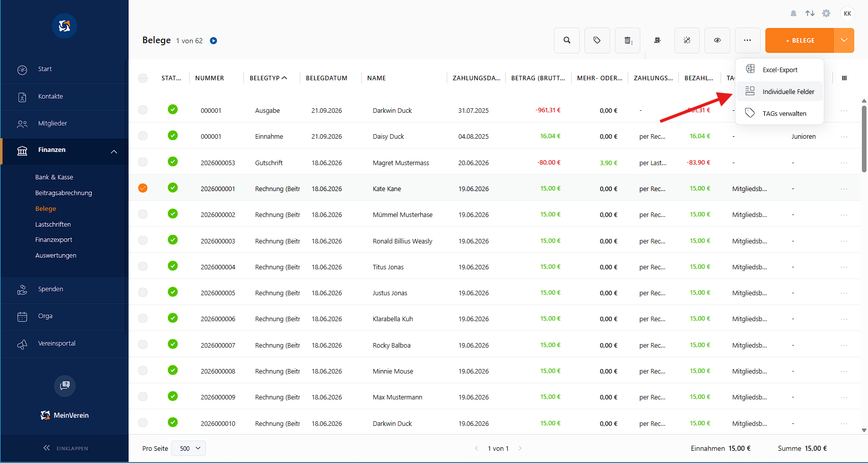The height and width of the screenshot is (463, 868).
Task: Click the MeinVerein logo at top of sidebar
Action: tap(65, 26)
